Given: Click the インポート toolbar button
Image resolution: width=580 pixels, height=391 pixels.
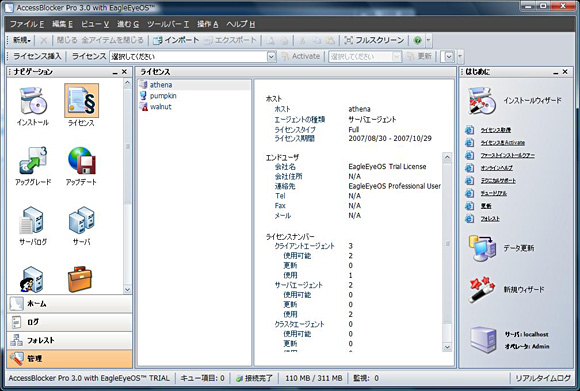Looking at the screenshot, I should coord(176,40).
